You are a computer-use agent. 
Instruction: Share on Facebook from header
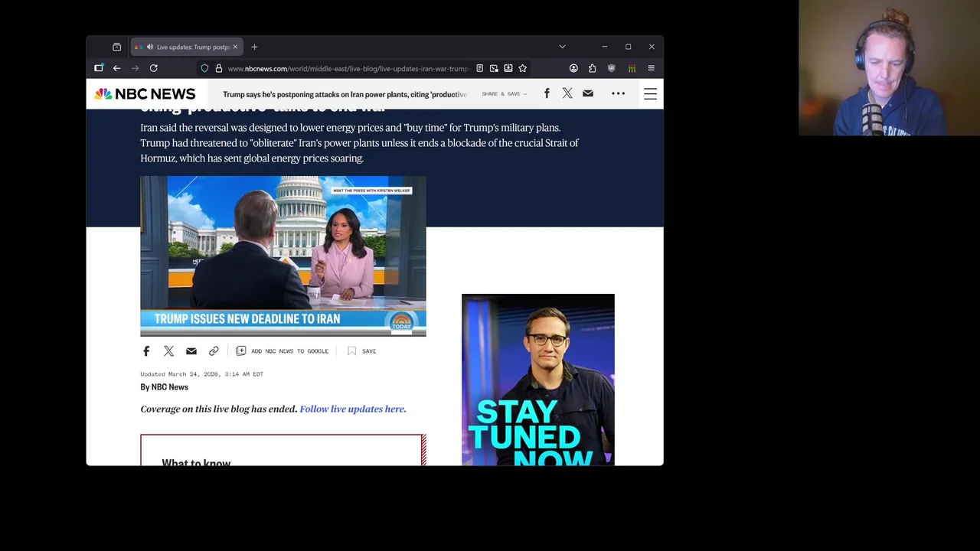(x=547, y=93)
